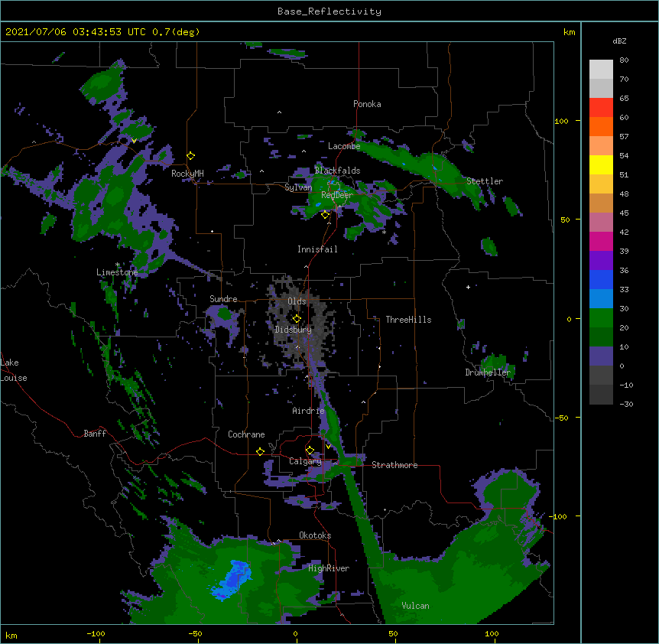Viewport: 659px width, 644px height.
Task: Click the white plus marker north of Drumheller
Action: point(468,287)
